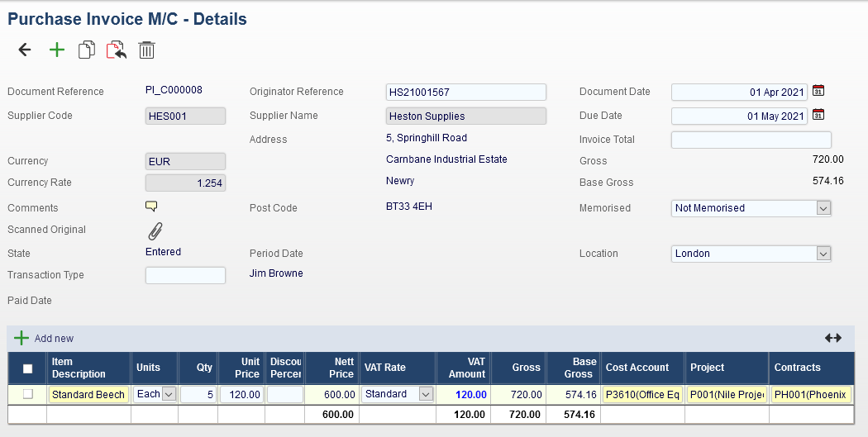Click the green plus add icon
This screenshot has height=437, width=868.
coord(56,50)
